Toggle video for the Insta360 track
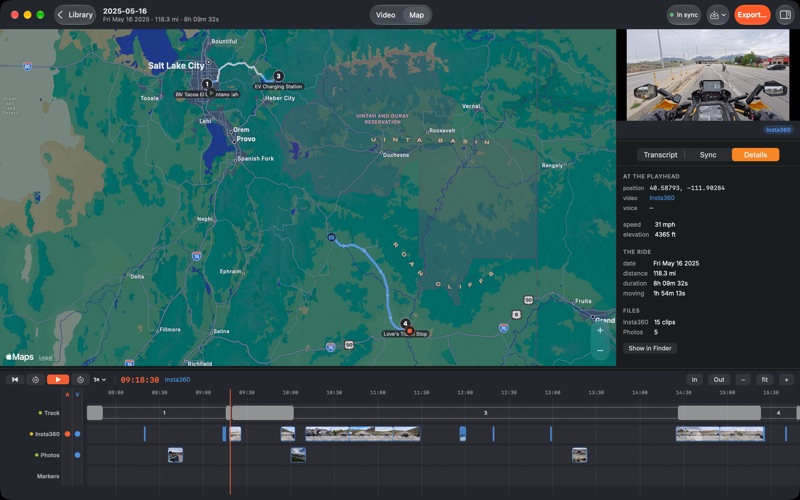 tap(77, 434)
